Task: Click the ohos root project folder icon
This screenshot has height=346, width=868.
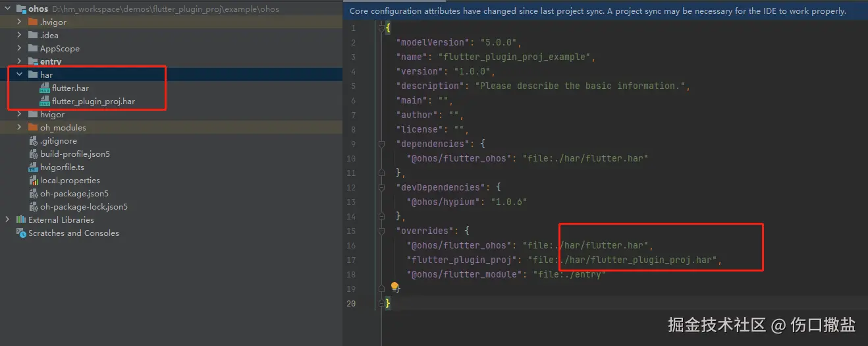Action: 22,9
